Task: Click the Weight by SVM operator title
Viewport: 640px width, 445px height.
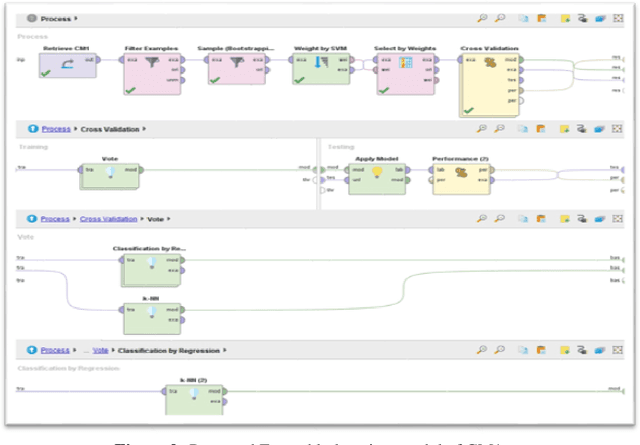Action: (320, 48)
